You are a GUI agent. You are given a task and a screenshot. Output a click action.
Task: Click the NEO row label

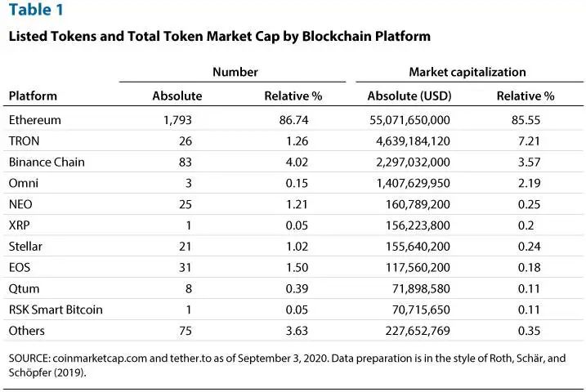pos(20,204)
